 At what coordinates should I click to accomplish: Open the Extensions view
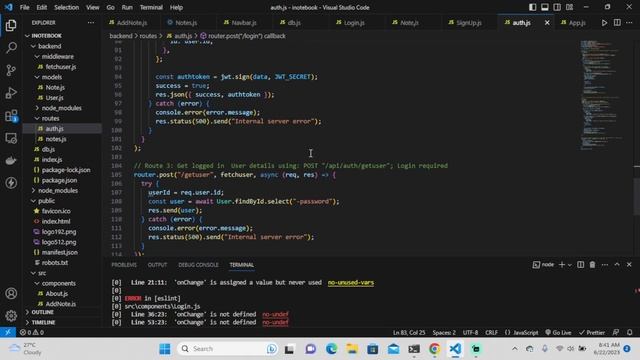tap(11, 116)
